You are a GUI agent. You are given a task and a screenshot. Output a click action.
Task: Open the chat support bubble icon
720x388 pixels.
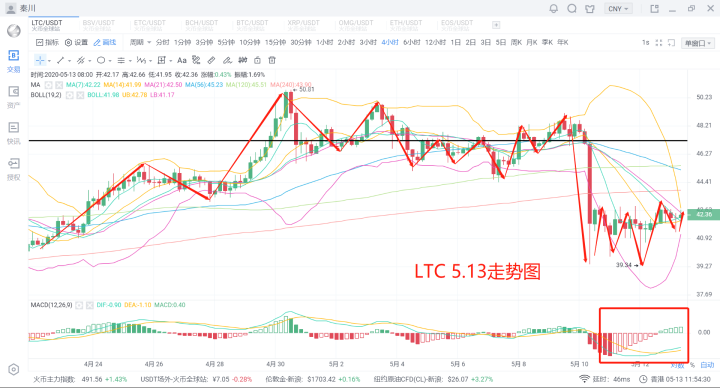coord(572,8)
